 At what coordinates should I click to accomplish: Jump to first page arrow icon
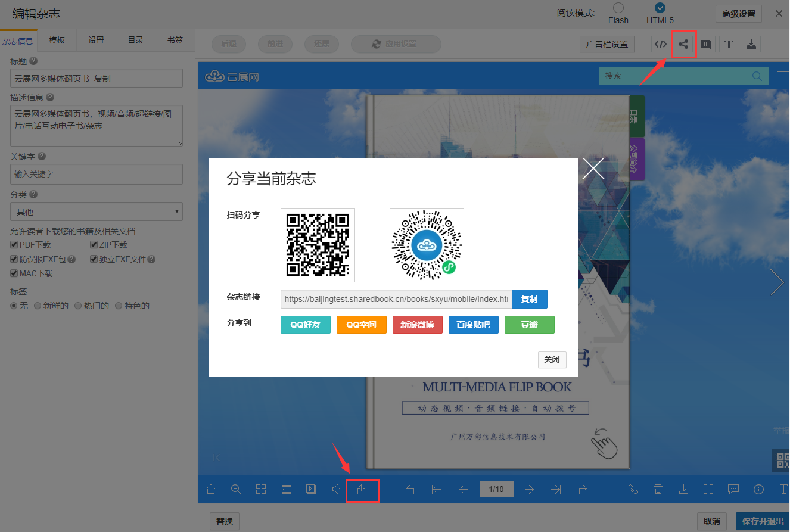436,490
